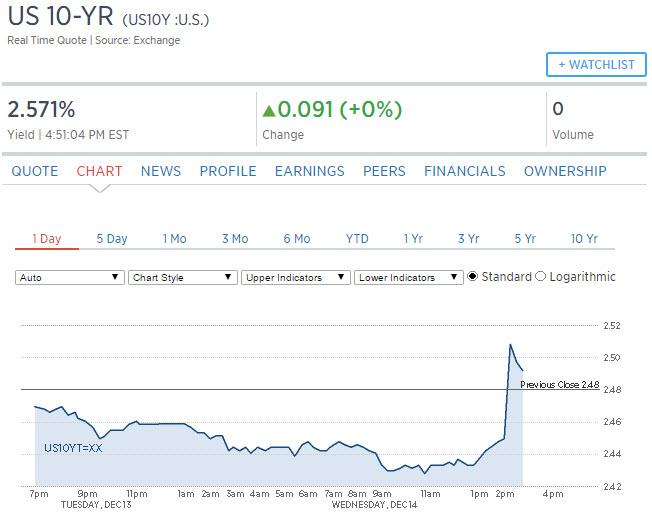Open the FINANCIALS tab

pos(464,171)
